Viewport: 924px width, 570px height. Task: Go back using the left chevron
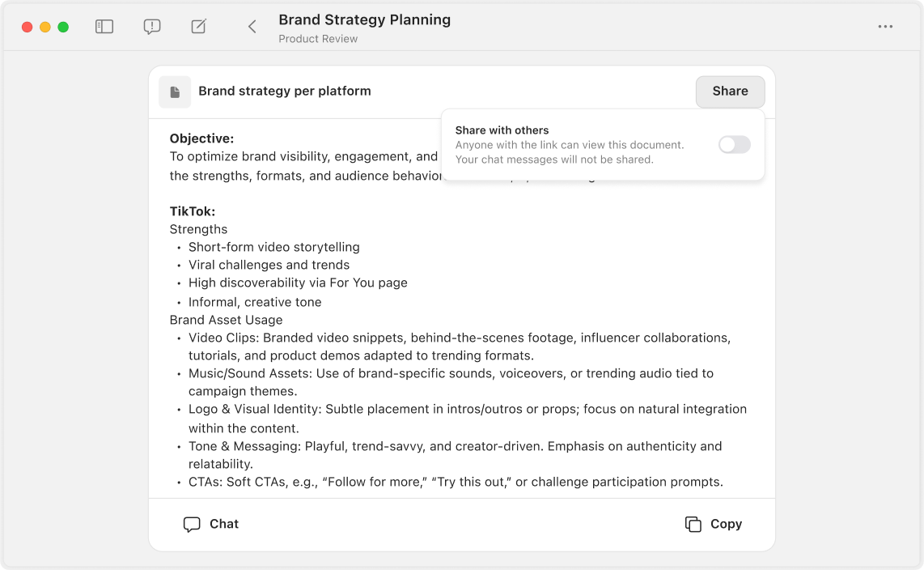252,27
